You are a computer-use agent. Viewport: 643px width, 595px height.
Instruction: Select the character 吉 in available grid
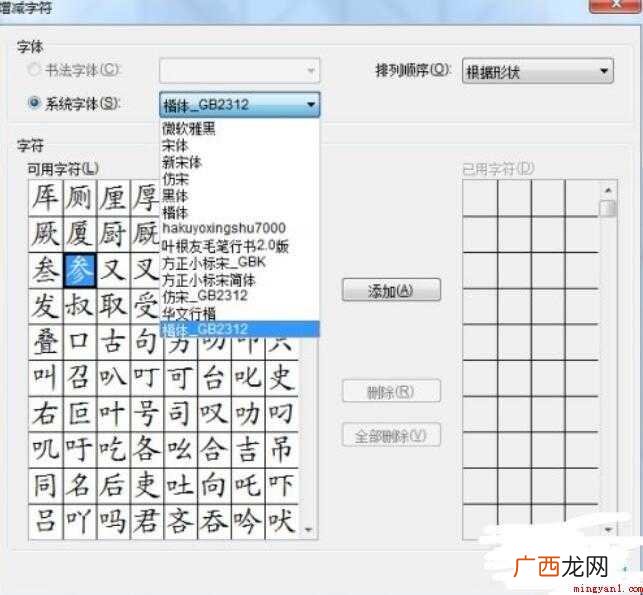click(248, 450)
